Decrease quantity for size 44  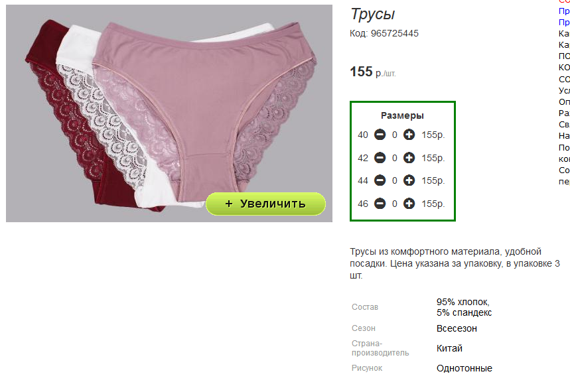380,180
